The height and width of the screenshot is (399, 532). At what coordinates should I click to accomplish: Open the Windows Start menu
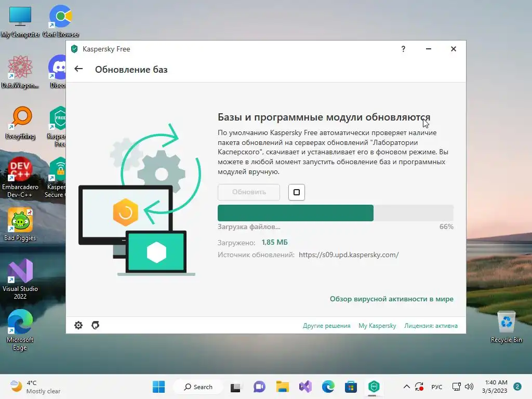(158, 387)
